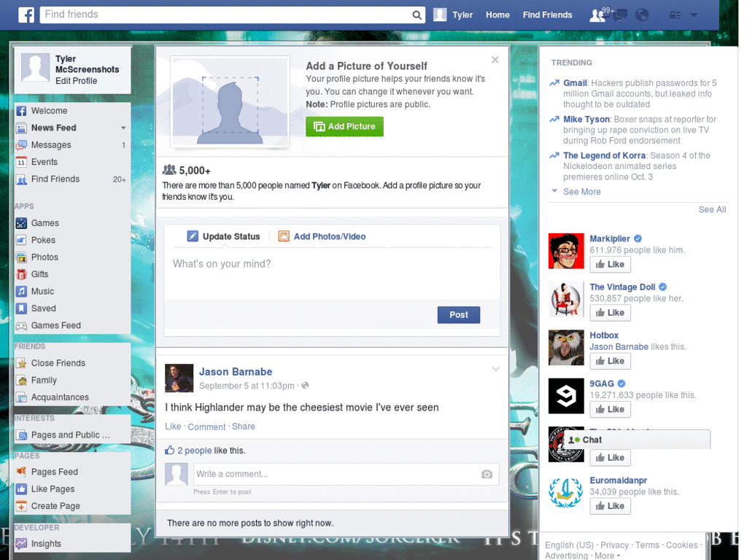Image resolution: width=747 pixels, height=560 pixels.
Task: Select the Update Status tab
Action: [223, 236]
